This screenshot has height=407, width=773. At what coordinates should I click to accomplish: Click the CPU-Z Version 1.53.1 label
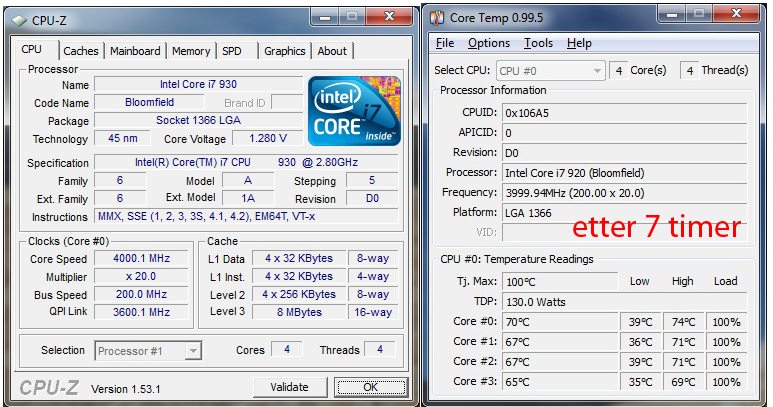click(x=126, y=389)
